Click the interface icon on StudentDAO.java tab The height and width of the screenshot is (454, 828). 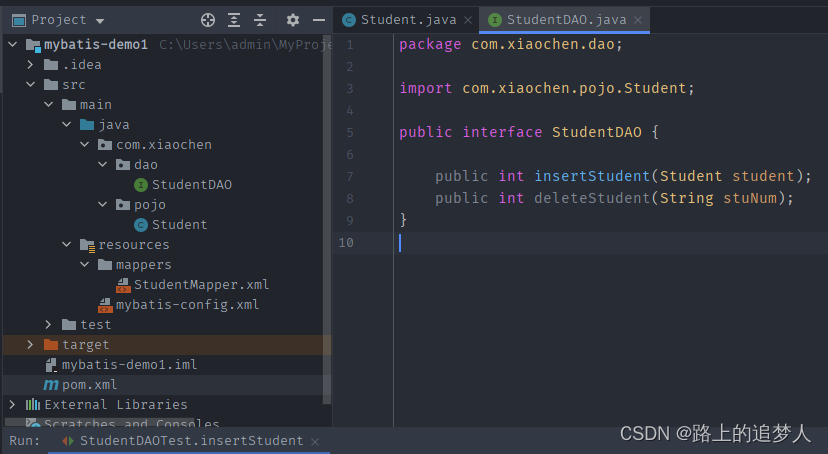[495, 20]
